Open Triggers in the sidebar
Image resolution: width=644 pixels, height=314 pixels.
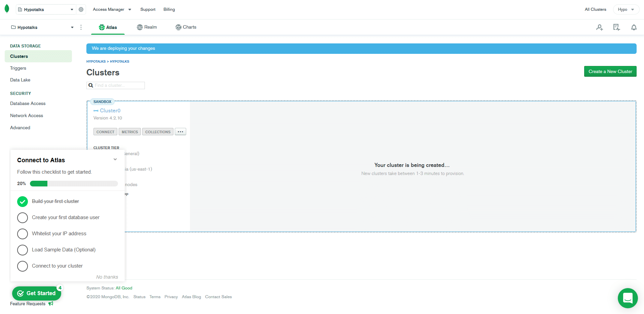point(18,68)
